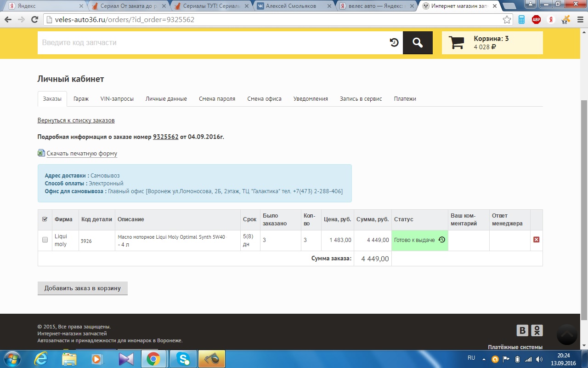Check the Liqui Moly item checkbox
588x368 pixels.
point(45,240)
